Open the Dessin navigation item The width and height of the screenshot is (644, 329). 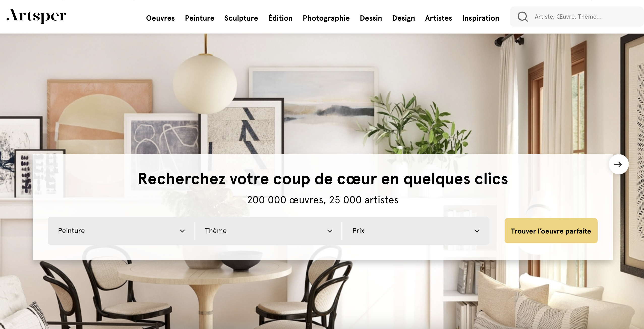[371, 18]
